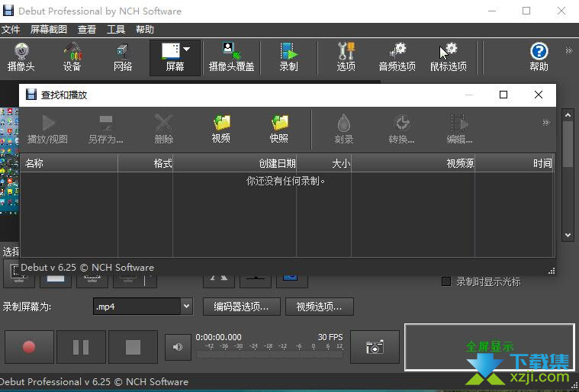Image resolution: width=579 pixels, height=392 pixels.
Task: Click the 删除 delete icon
Action: pos(164,130)
